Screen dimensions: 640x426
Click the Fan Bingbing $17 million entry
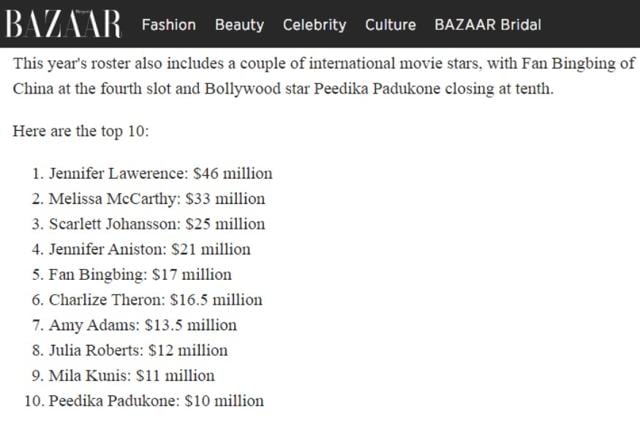131,275
